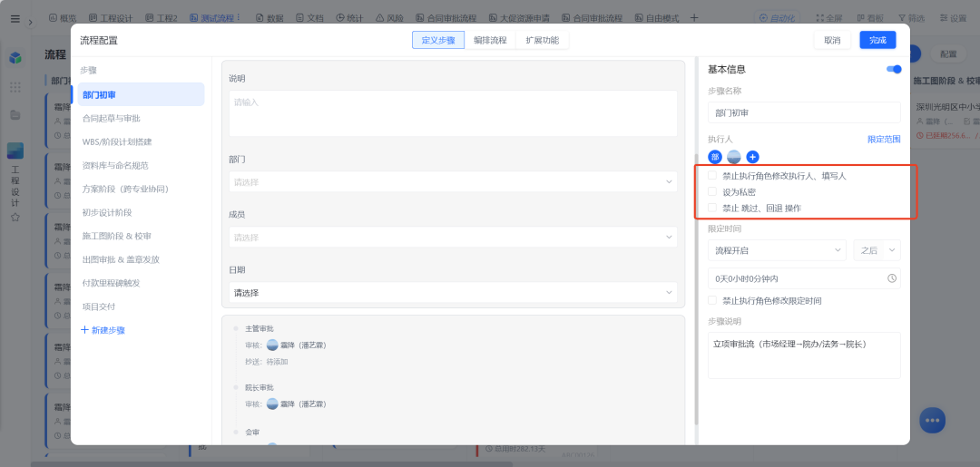This screenshot has height=467, width=980.
Task: Click the blue 完成 button
Action: 877,40
